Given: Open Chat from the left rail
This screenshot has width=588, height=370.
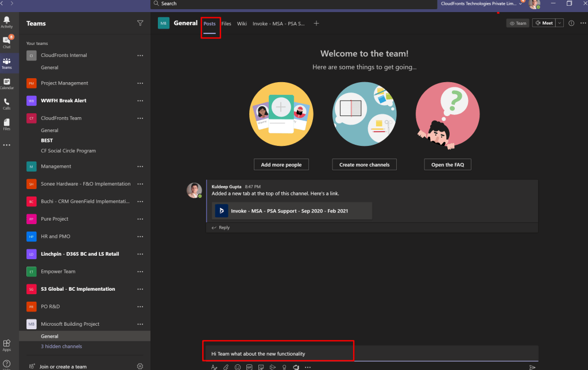Looking at the screenshot, I should pyautogui.click(x=7, y=42).
